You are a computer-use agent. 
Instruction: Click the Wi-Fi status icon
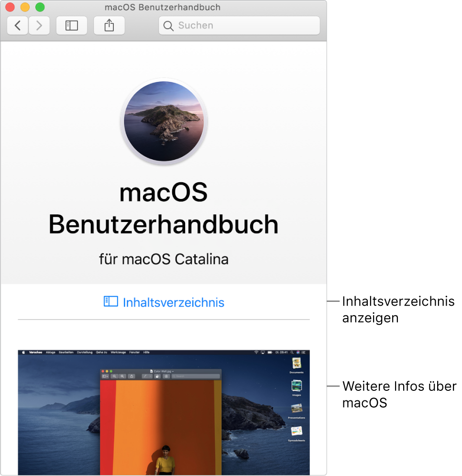pyautogui.click(x=257, y=352)
